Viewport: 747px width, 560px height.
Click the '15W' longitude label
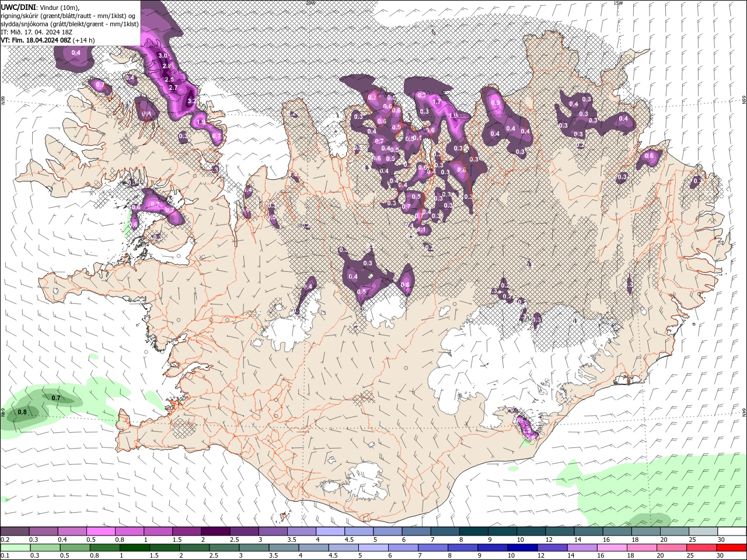tap(618, 3)
